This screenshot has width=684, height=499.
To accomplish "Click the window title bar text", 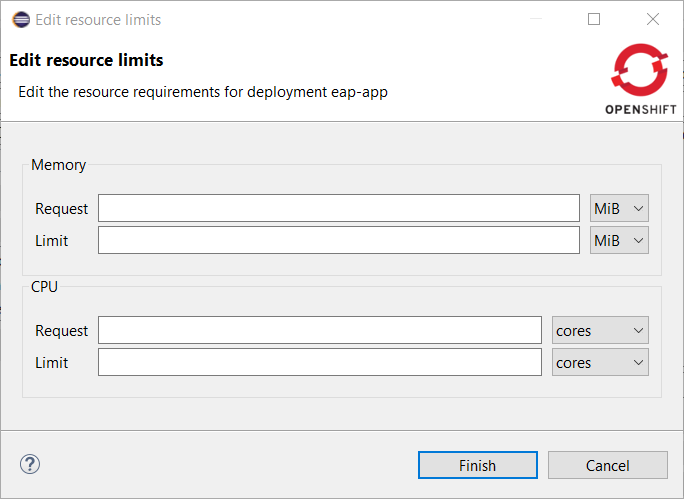I will click(x=98, y=20).
